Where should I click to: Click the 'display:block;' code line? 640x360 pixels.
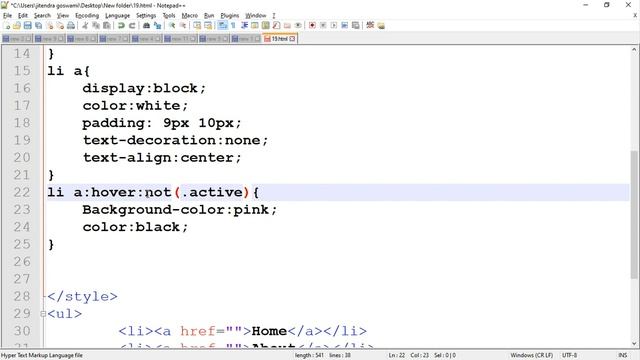144,88
